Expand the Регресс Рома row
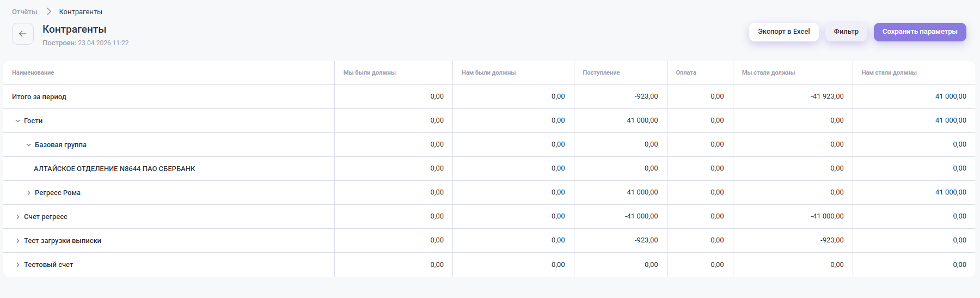This screenshot has width=980, height=298. pyautogui.click(x=29, y=193)
